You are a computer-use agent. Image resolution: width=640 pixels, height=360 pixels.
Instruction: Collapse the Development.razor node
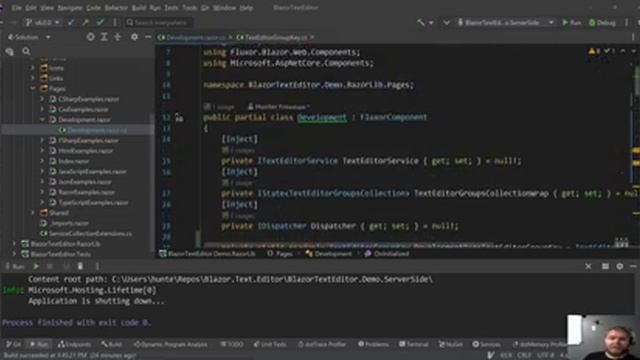42,120
